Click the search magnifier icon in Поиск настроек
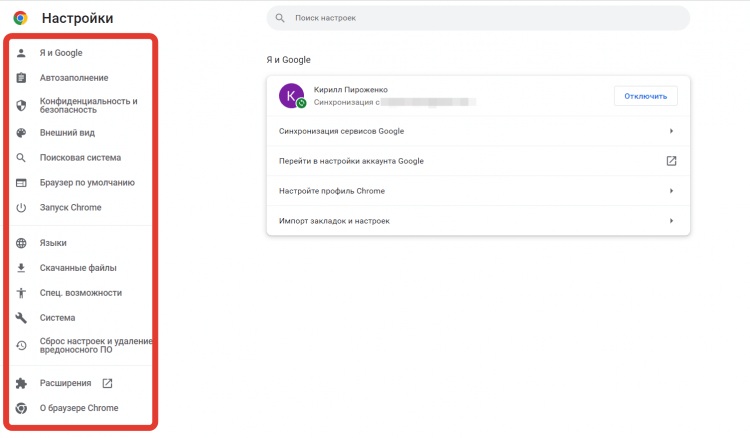Viewport: 750px width, 438px height. (280, 18)
